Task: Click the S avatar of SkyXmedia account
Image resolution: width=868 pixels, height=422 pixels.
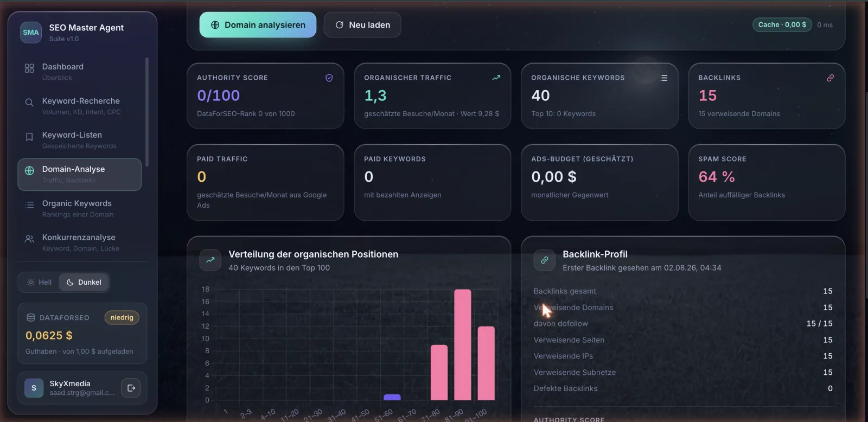Action: (x=34, y=388)
